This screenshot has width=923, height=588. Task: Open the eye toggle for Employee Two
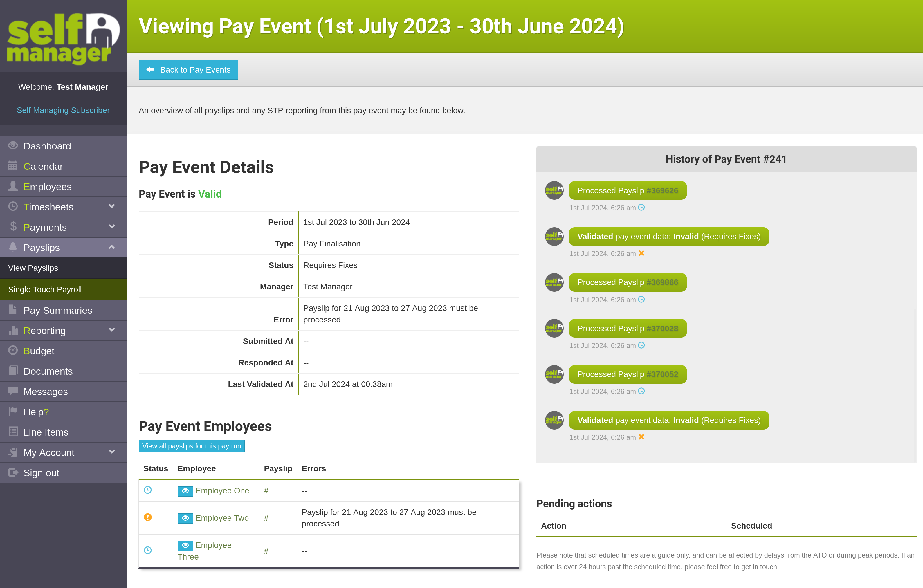[185, 518]
